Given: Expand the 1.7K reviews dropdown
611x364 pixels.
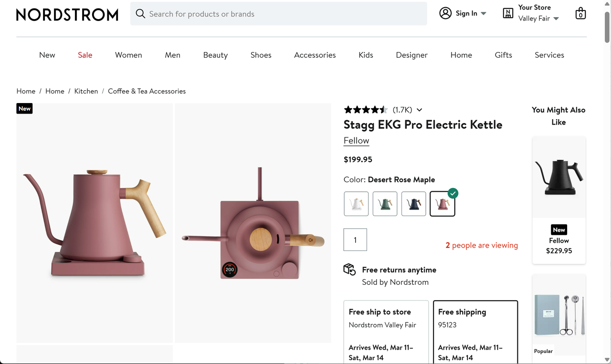Looking at the screenshot, I should [x=419, y=110].
